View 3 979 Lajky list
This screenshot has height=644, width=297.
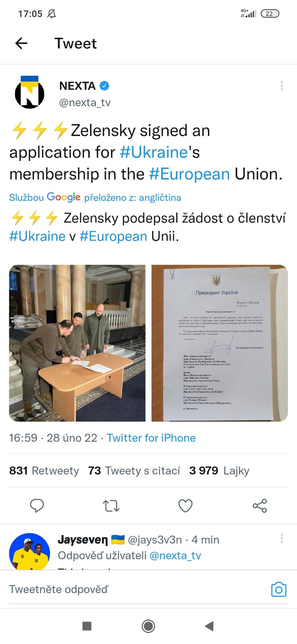coord(219,471)
